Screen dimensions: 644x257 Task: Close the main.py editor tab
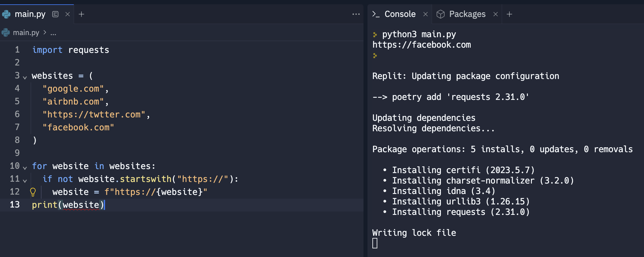68,14
